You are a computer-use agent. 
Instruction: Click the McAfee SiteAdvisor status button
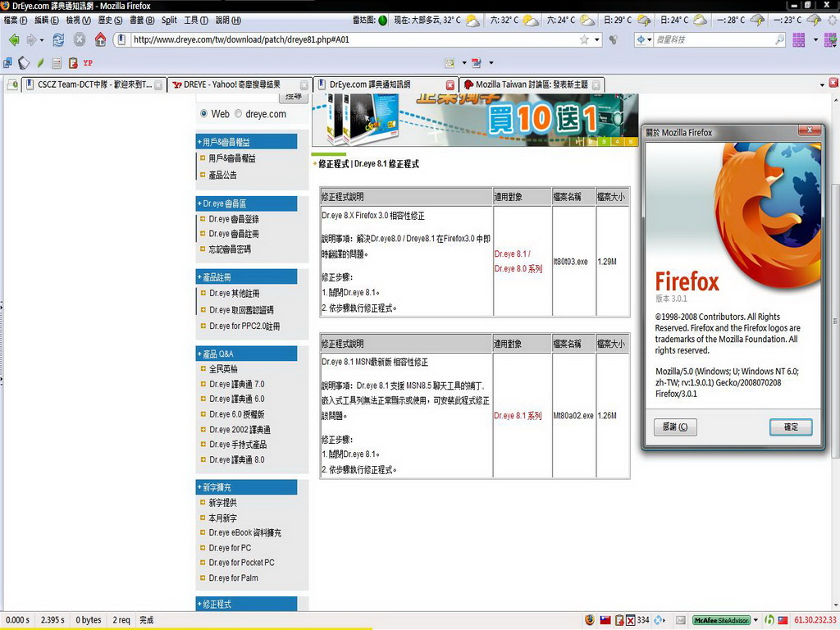tap(720, 620)
